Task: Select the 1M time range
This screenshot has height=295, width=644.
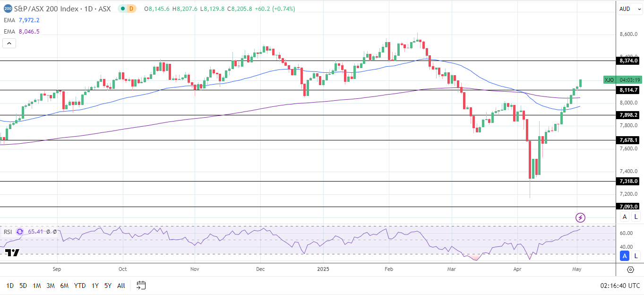Action: (x=37, y=286)
